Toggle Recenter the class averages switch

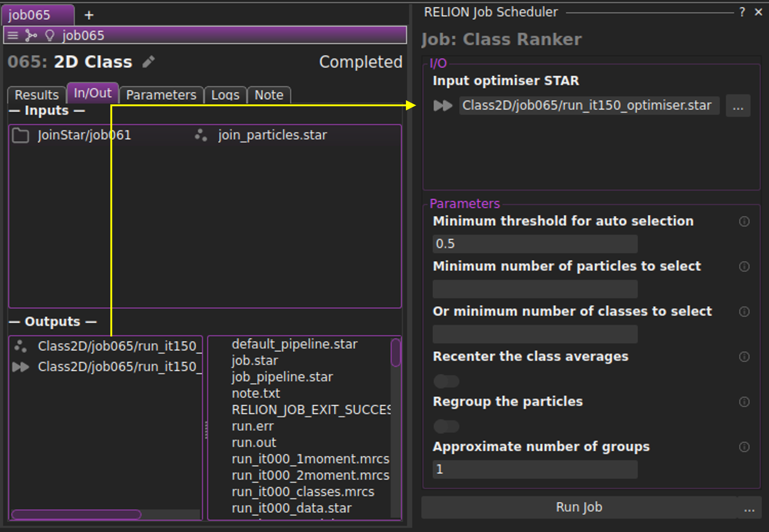pyautogui.click(x=446, y=381)
